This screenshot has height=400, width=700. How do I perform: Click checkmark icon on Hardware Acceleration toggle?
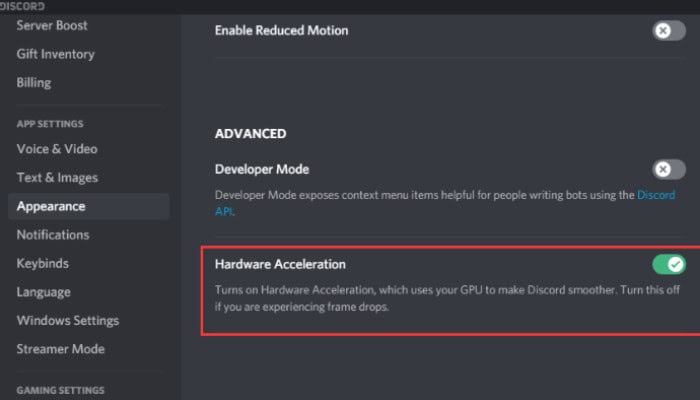point(675,264)
